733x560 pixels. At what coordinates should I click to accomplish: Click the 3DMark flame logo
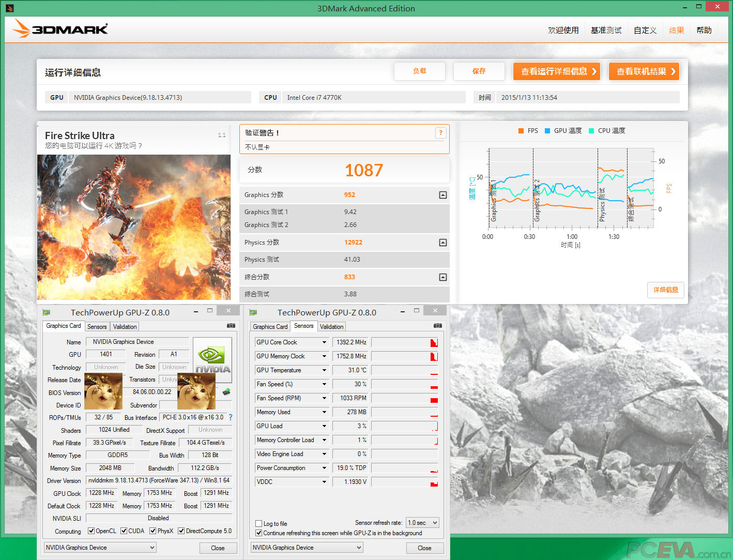pyautogui.click(x=21, y=29)
